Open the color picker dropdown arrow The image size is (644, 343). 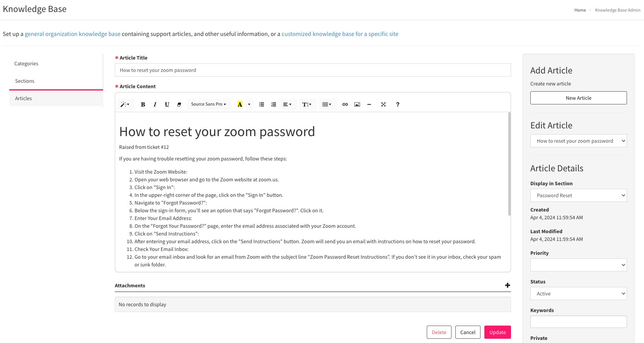[x=249, y=104]
